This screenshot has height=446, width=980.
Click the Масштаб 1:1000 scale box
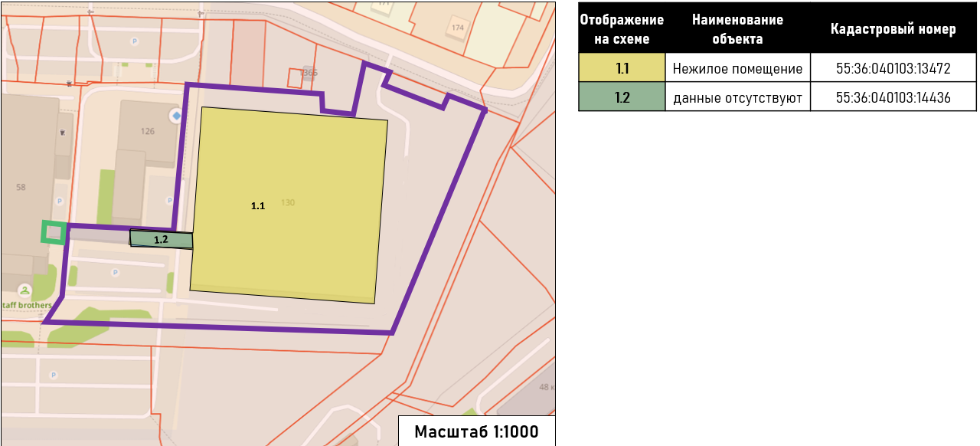[x=476, y=431]
